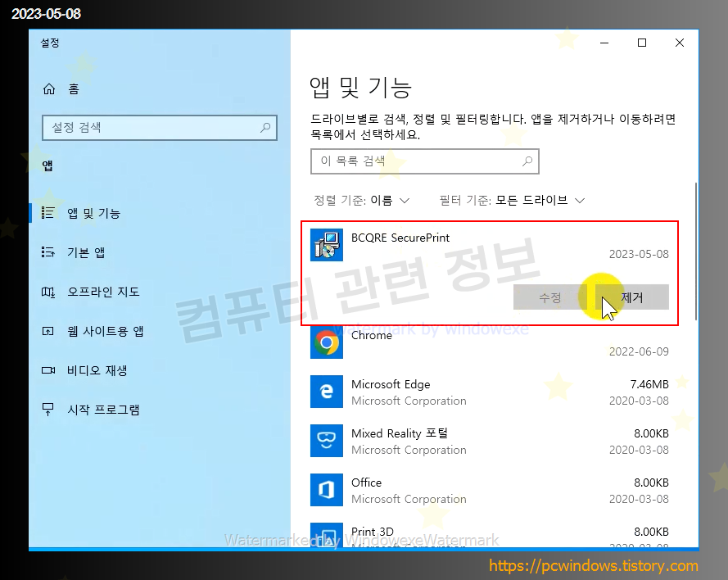Minimize the 설정 window
Viewport: 728px width, 580px height.
pos(604,43)
